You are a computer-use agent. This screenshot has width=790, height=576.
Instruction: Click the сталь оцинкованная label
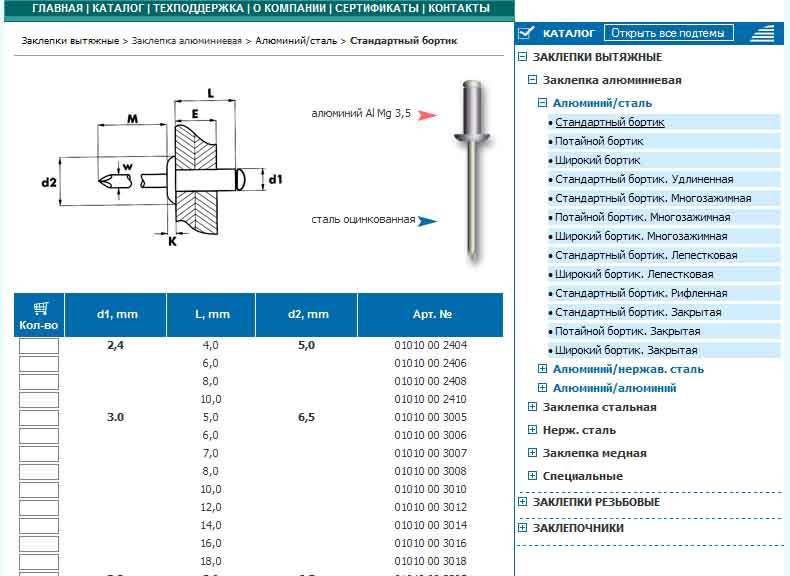coord(363,220)
